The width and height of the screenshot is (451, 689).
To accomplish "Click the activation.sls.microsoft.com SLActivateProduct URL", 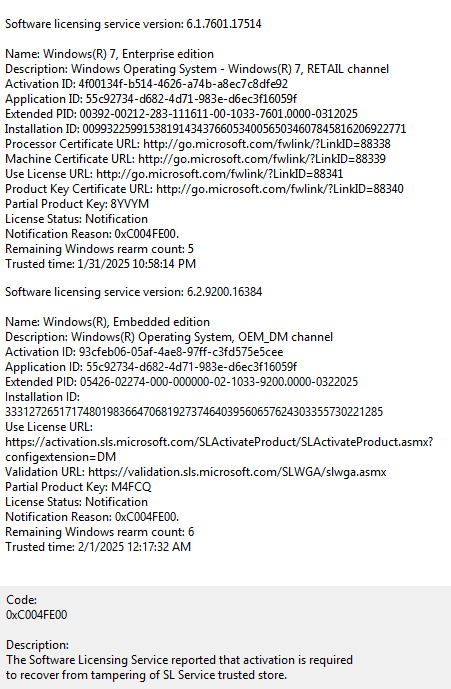I will pyautogui.click(x=219, y=450).
